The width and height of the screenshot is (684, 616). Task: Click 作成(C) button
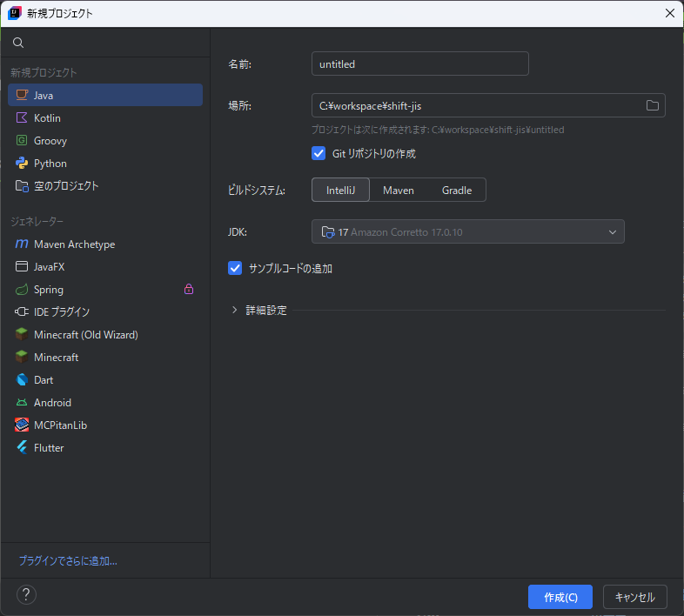pos(560,596)
